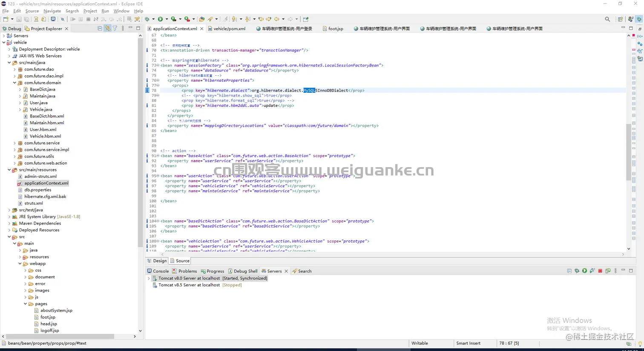Screen dimensions: 644x351
Task: Click the Run with Coverage toolbar icon
Action: (x=174, y=19)
